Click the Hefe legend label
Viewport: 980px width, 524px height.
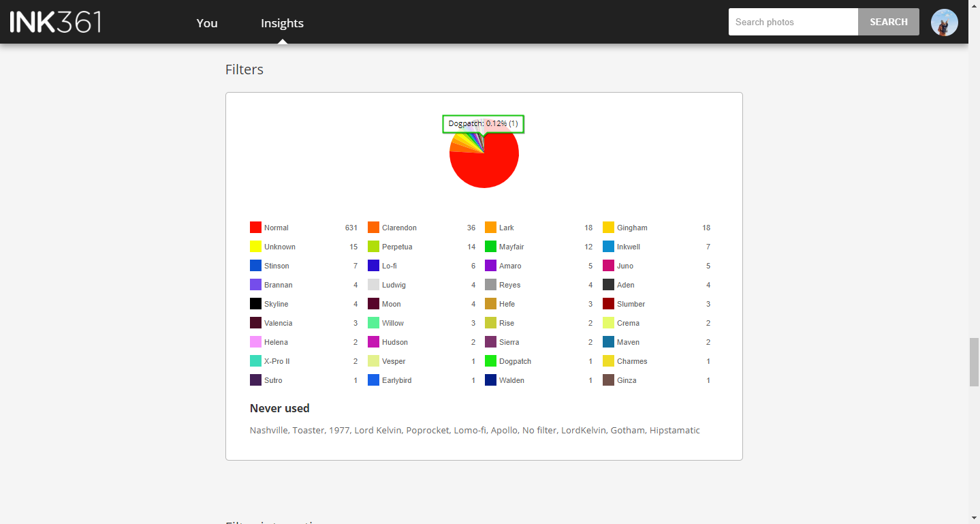point(507,304)
